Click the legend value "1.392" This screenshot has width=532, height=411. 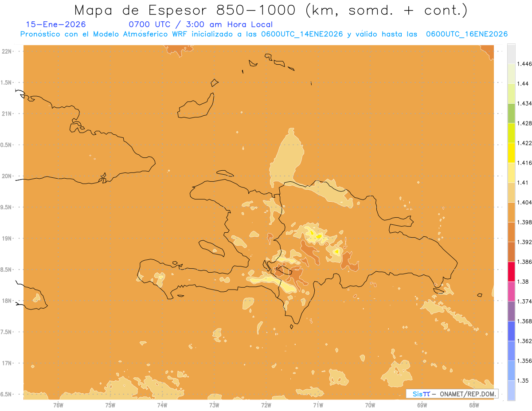524,242
